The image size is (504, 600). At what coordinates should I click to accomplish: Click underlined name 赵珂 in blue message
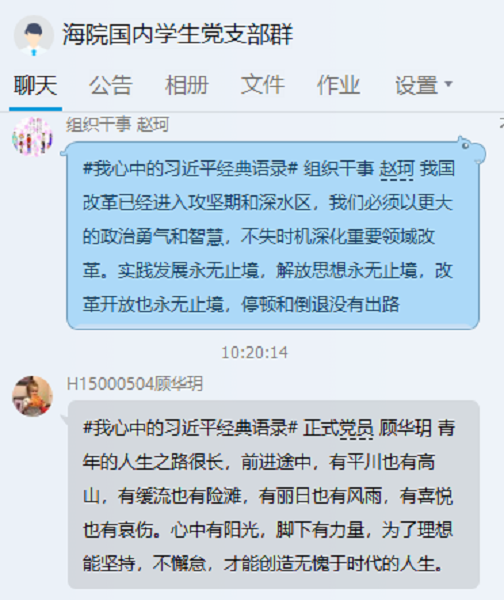click(x=396, y=169)
